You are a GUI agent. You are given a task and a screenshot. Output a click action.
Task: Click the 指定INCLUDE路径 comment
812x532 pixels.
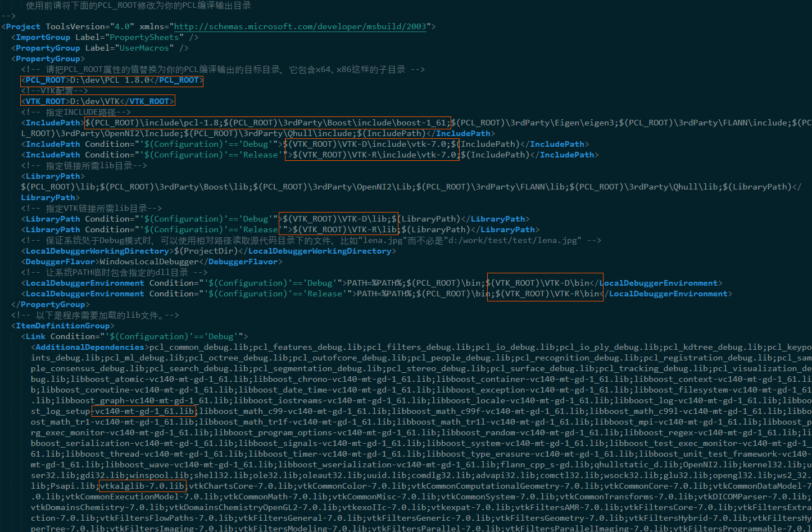76,112
